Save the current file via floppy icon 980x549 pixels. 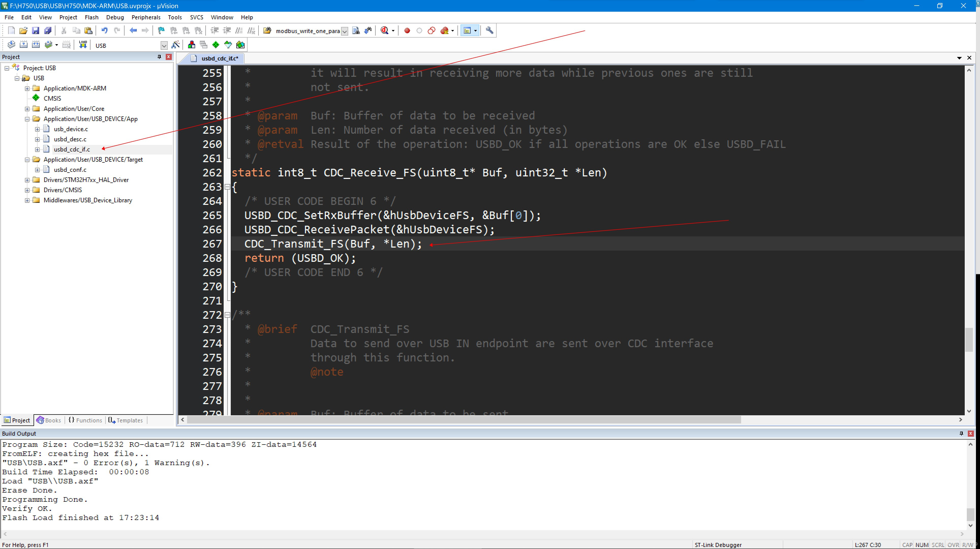point(35,30)
